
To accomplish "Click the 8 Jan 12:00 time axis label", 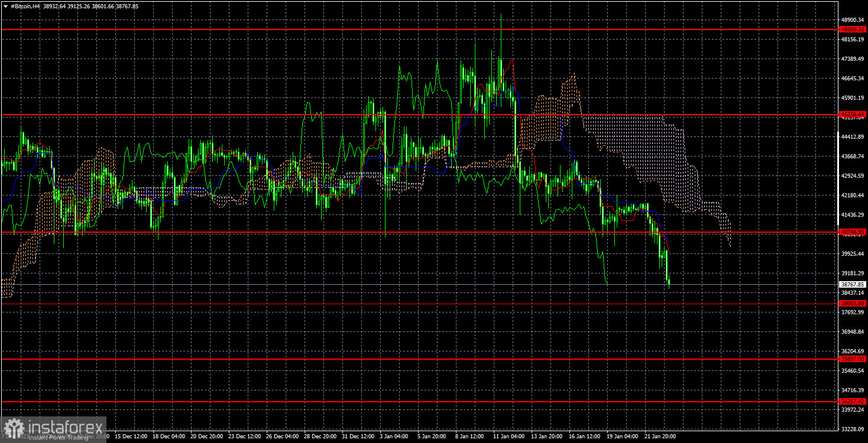I will point(469,437).
